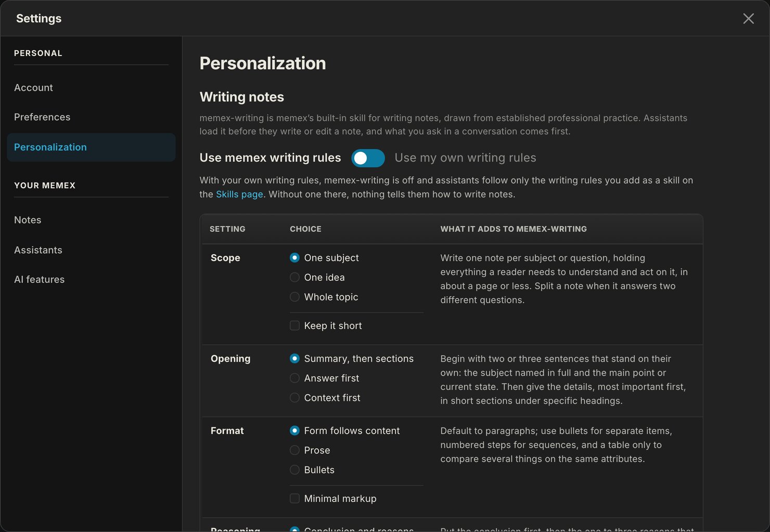Click the 'Opening' setting name

[x=230, y=359]
